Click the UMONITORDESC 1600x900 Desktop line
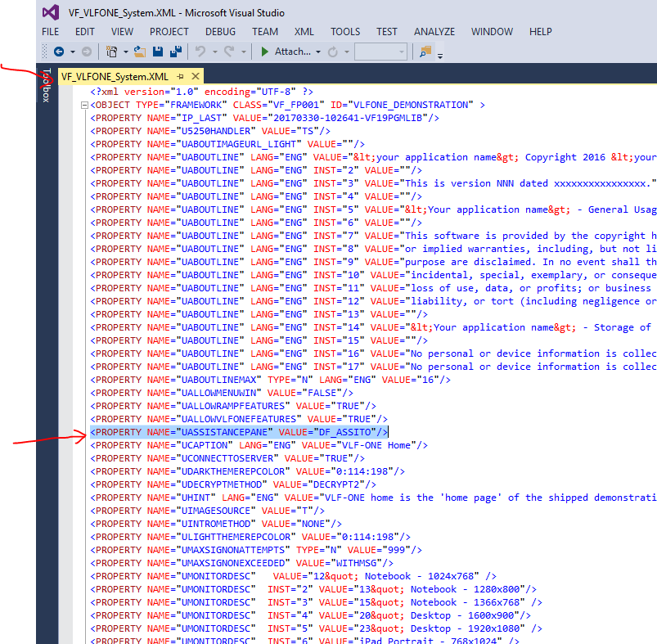Image resolution: width=657 pixels, height=644 pixels. click(310, 615)
